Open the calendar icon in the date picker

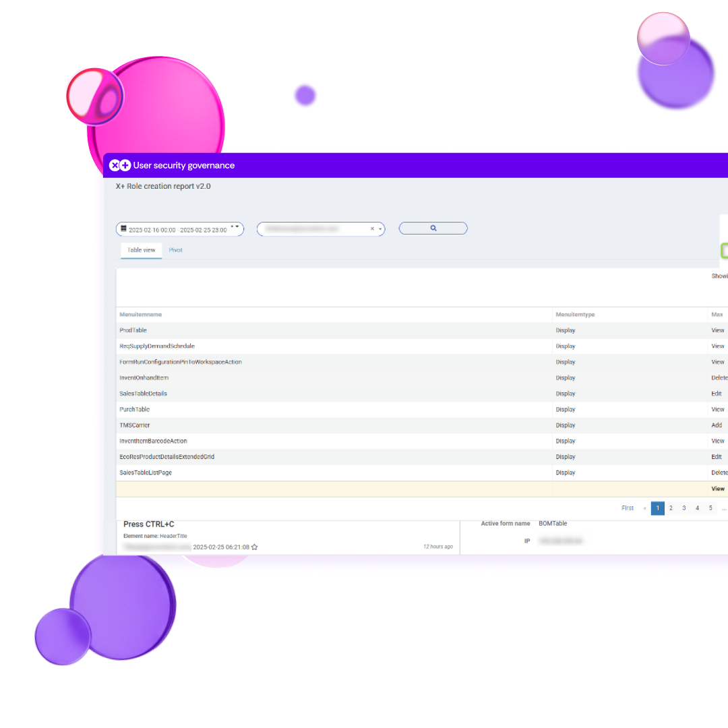pyautogui.click(x=123, y=229)
